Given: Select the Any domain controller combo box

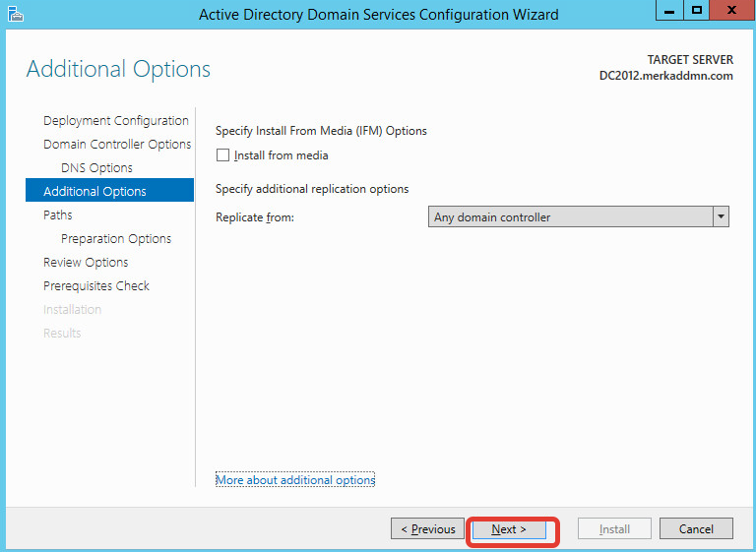Looking at the screenshot, I should pyautogui.click(x=578, y=216).
